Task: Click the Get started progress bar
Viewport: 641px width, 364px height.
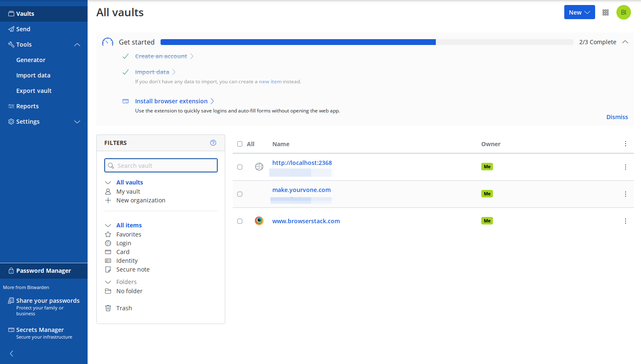Action: pyautogui.click(x=367, y=42)
